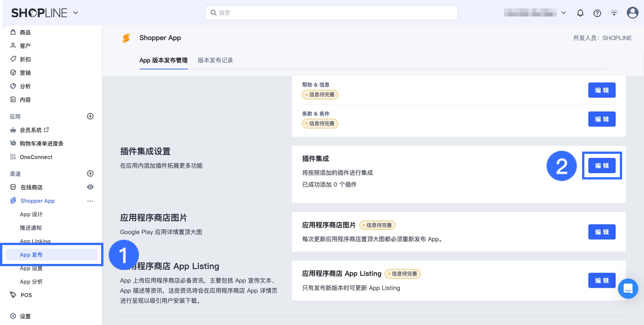Edit the 插件集成 section
Image resolution: width=644 pixels, height=325 pixels.
click(602, 166)
